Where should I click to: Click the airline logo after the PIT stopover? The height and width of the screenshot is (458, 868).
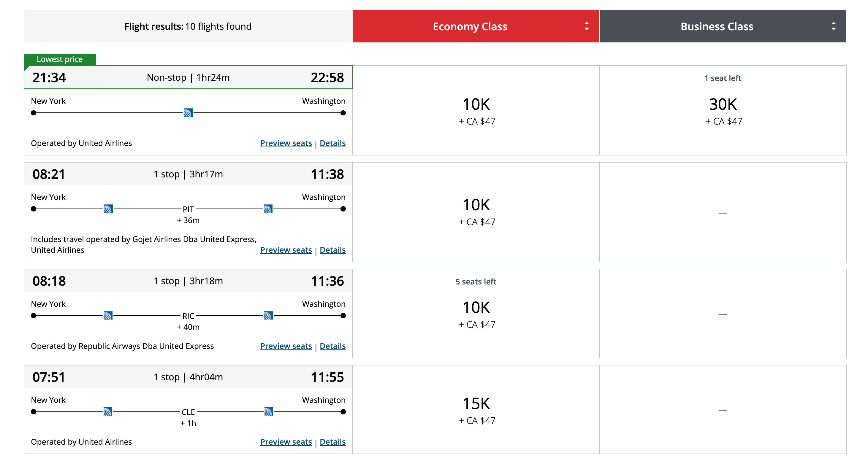coord(268,209)
